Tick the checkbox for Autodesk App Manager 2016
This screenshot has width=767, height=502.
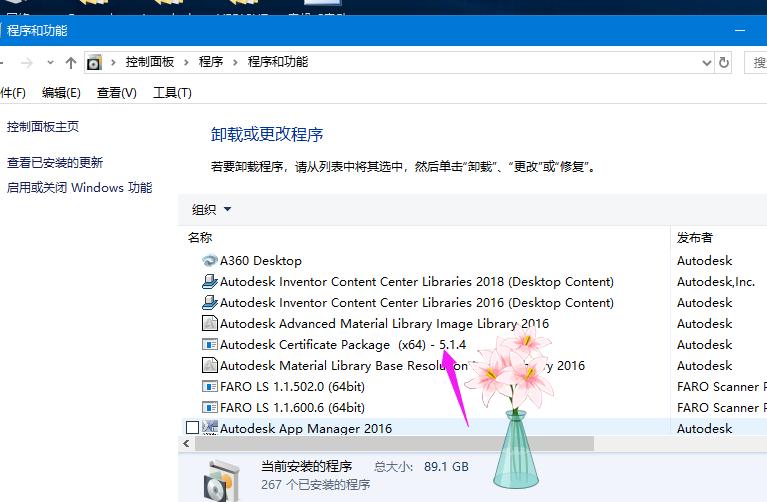(192, 428)
